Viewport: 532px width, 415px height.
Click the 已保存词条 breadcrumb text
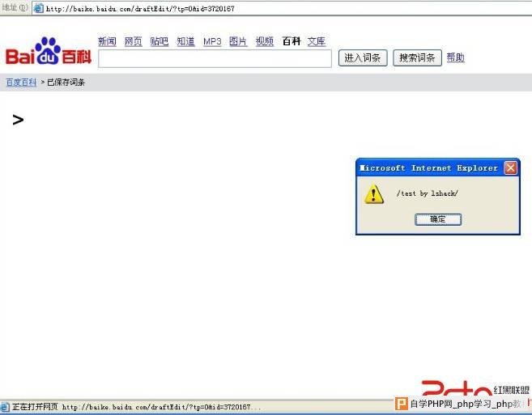point(66,83)
